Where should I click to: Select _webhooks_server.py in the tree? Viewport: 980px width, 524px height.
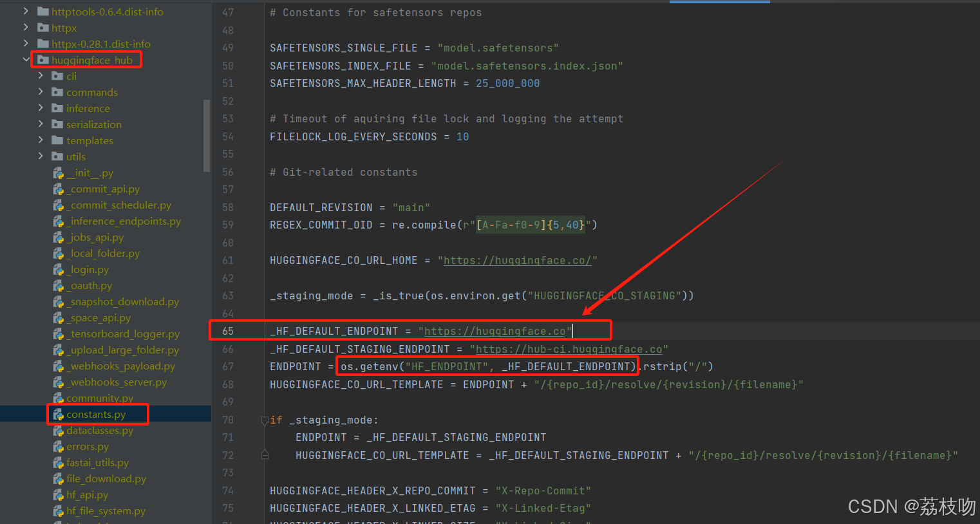(x=117, y=382)
